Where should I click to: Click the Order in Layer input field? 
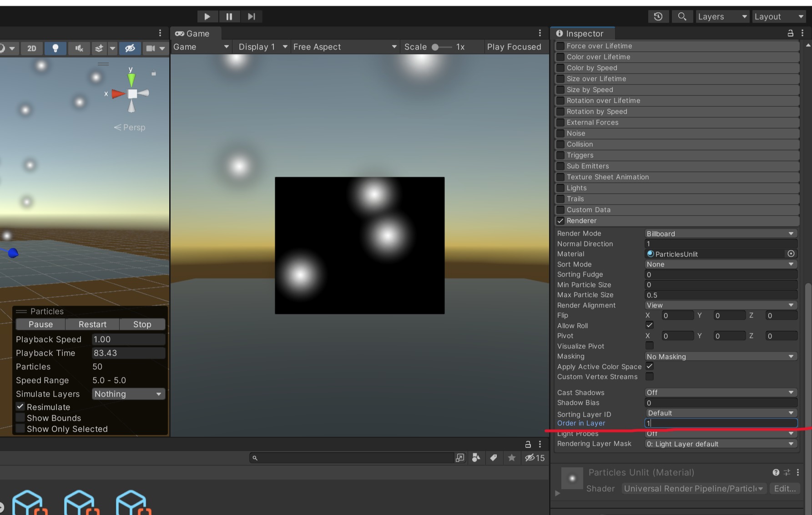(x=720, y=423)
